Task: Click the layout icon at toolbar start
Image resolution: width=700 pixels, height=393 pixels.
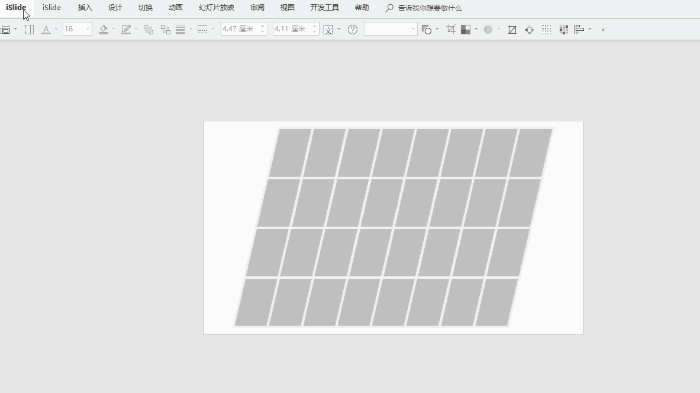Action: click(5, 29)
